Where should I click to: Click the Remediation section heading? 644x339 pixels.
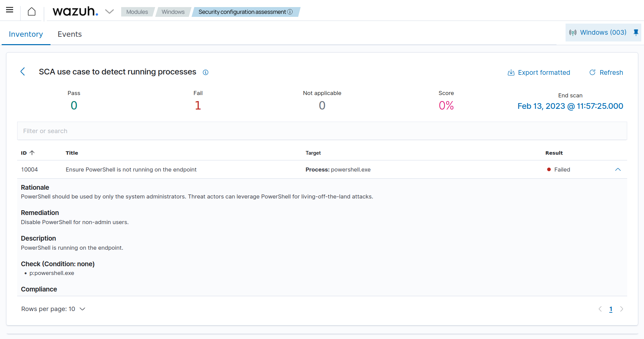pos(40,213)
